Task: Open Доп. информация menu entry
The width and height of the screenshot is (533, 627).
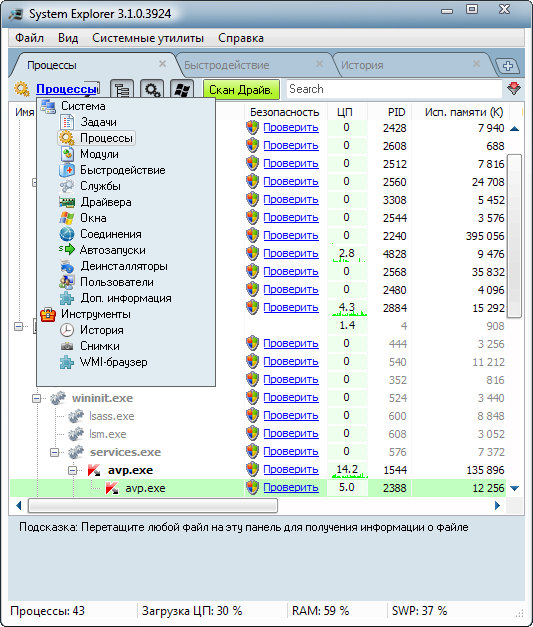Action: pyautogui.click(x=126, y=298)
